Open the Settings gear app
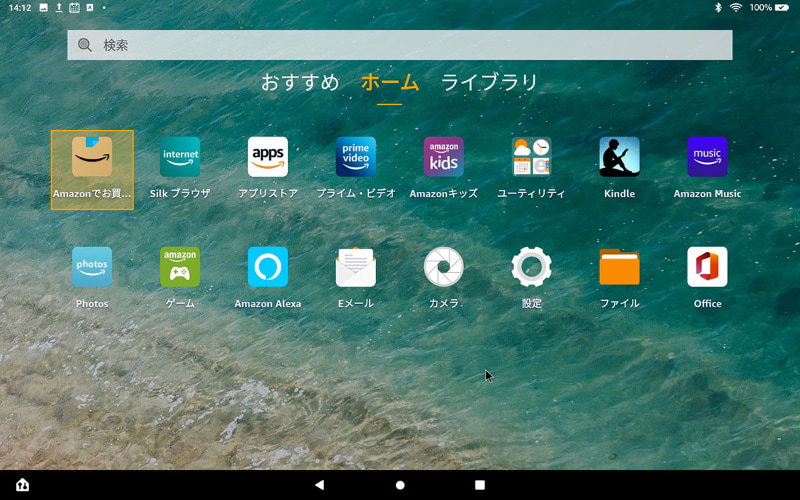This screenshot has height=500, width=800. point(531,267)
